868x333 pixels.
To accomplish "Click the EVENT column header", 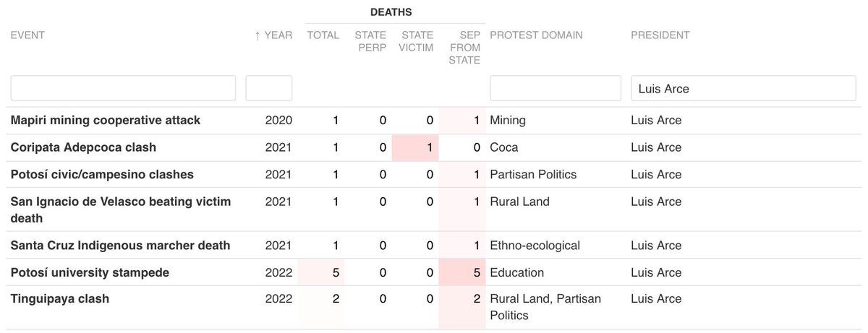I will (27, 35).
